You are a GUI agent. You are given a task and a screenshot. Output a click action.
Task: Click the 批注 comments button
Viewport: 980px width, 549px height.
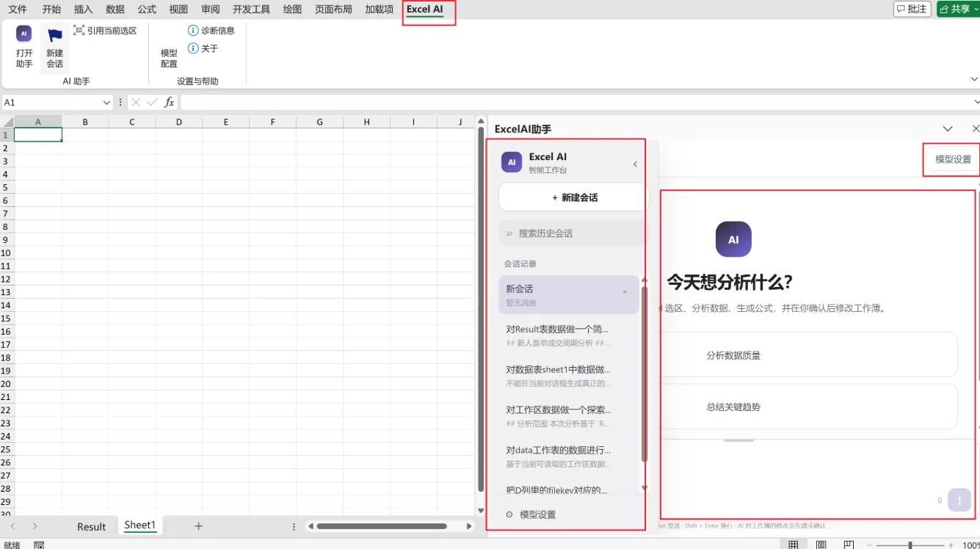912,9
